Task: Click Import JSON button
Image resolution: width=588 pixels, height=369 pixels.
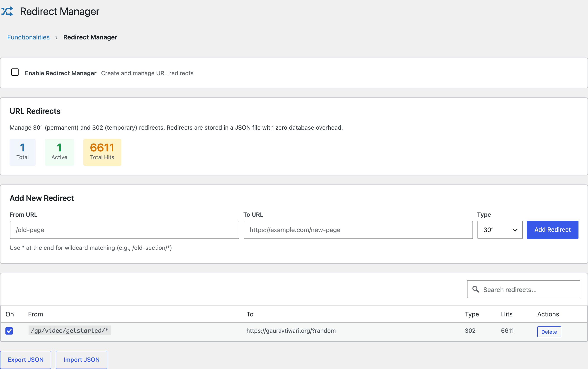Action: click(82, 360)
